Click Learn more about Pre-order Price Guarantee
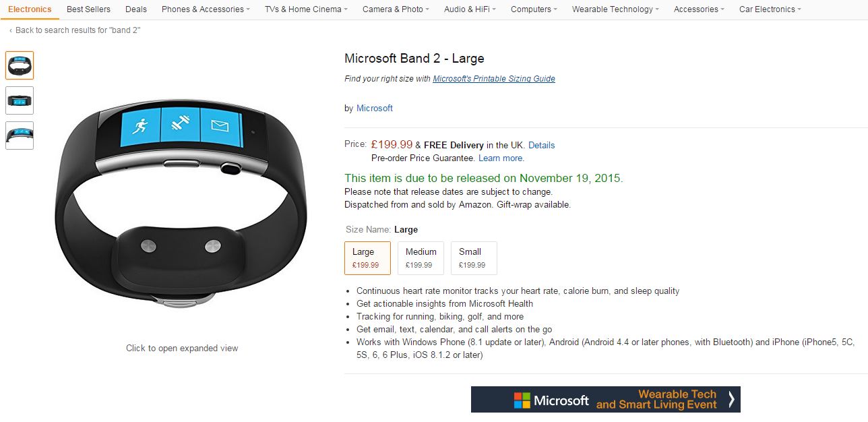868x422 pixels. (501, 158)
